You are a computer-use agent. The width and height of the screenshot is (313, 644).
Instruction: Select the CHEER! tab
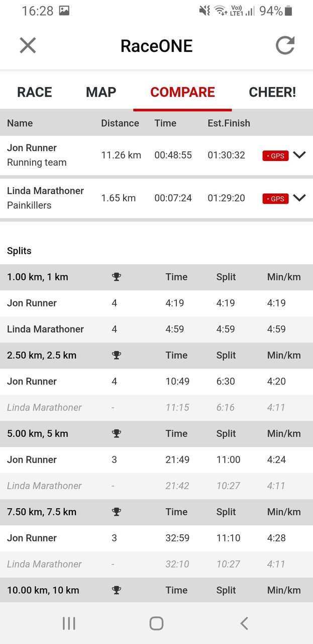click(272, 92)
